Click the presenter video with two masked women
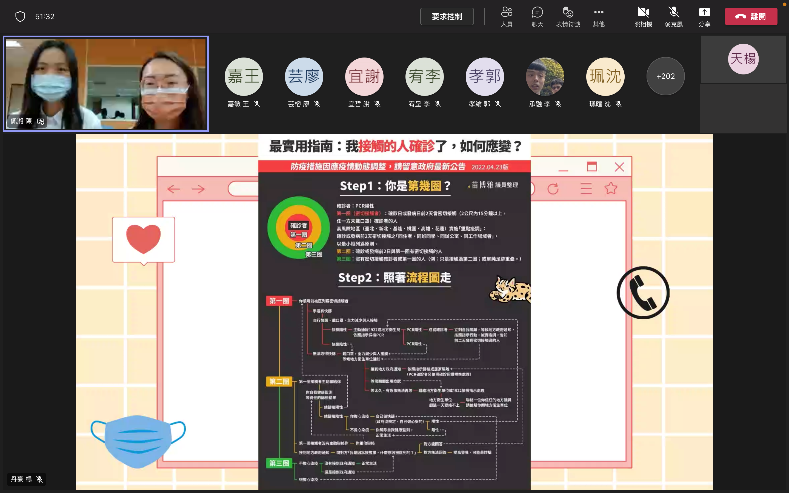Image resolution: width=789 pixels, height=493 pixels. [x=106, y=84]
